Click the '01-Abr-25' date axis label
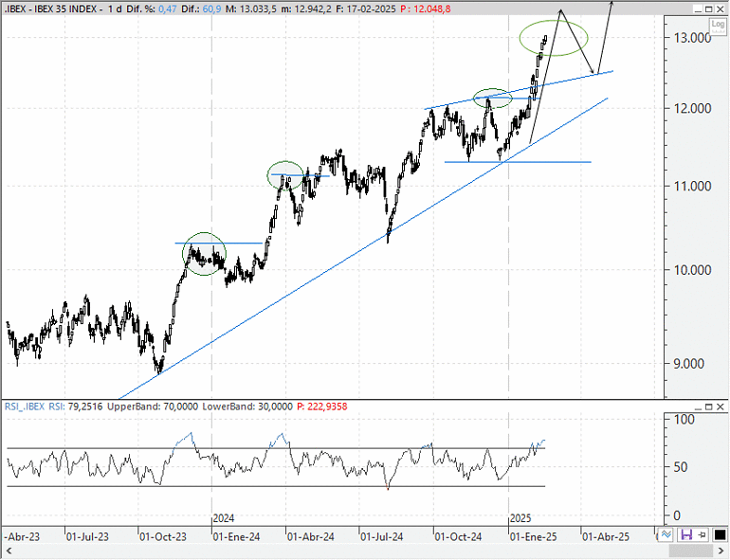Viewport: 730px width, 560px height. coord(606,536)
